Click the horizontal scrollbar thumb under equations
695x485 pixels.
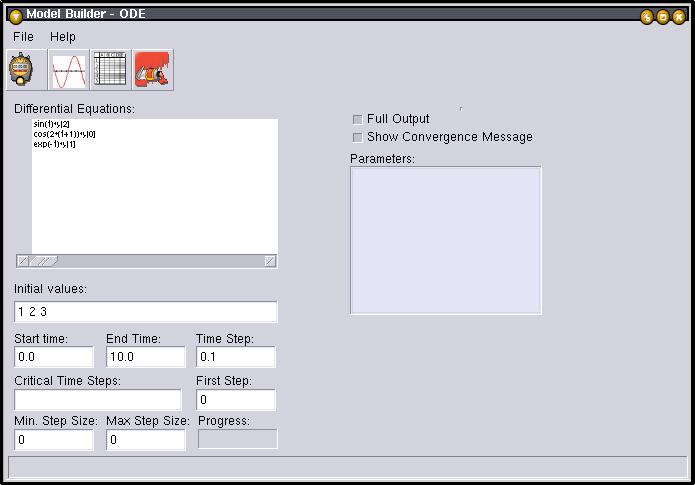45,261
